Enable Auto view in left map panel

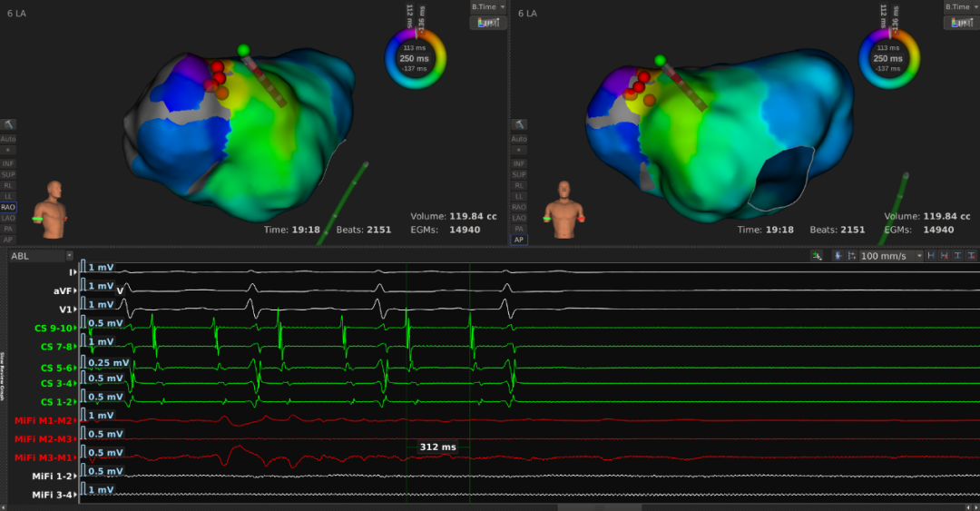pyautogui.click(x=8, y=139)
